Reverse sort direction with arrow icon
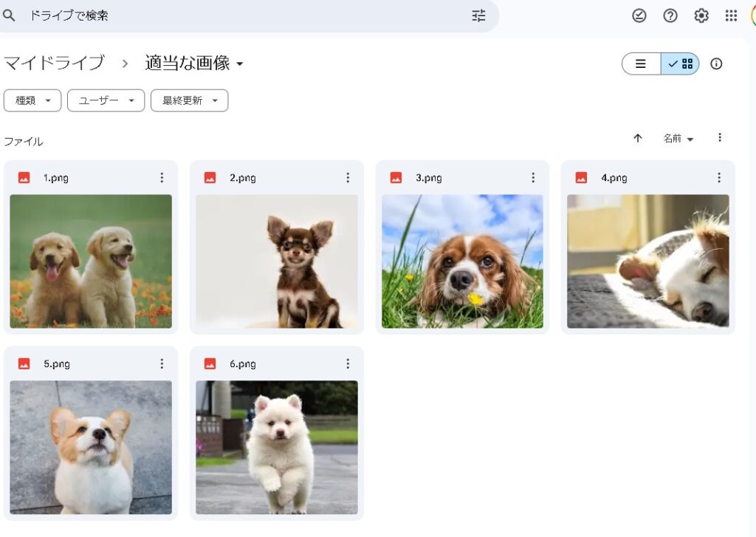The image size is (756, 537). pos(638,138)
